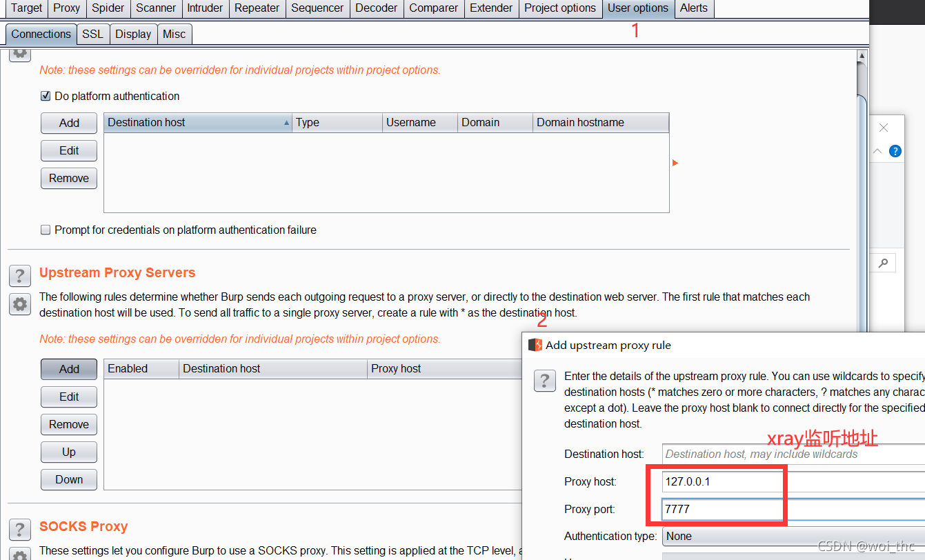This screenshot has width=925, height=560.
Task: Click Type column header
Action: pyautogui.click(x=337, y=123)
